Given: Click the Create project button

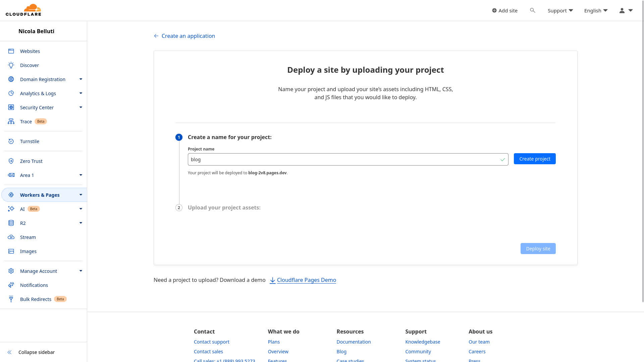Looking at the screenshot, I should [x=535, y=159].
